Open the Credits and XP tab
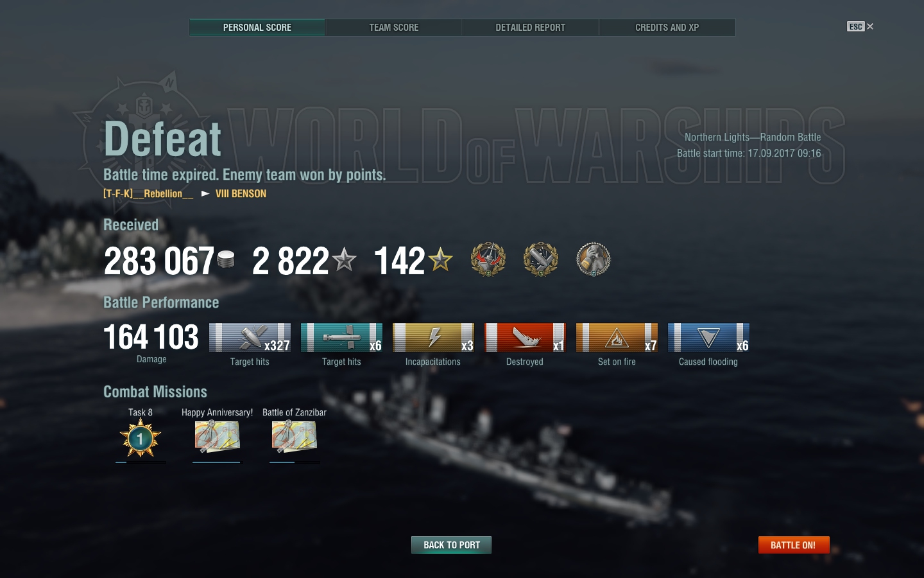Screen dimensions: 924x578 click(667, 28)
